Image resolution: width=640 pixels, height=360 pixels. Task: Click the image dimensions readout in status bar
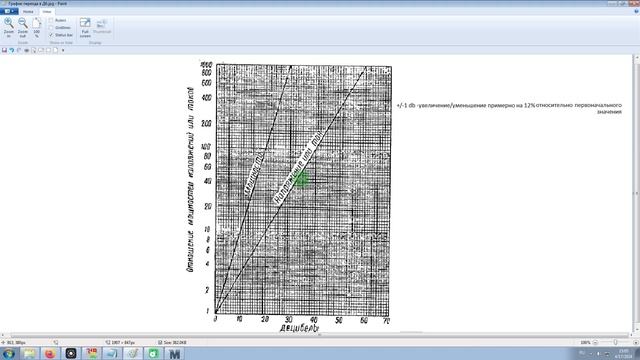tap(120, 342)
